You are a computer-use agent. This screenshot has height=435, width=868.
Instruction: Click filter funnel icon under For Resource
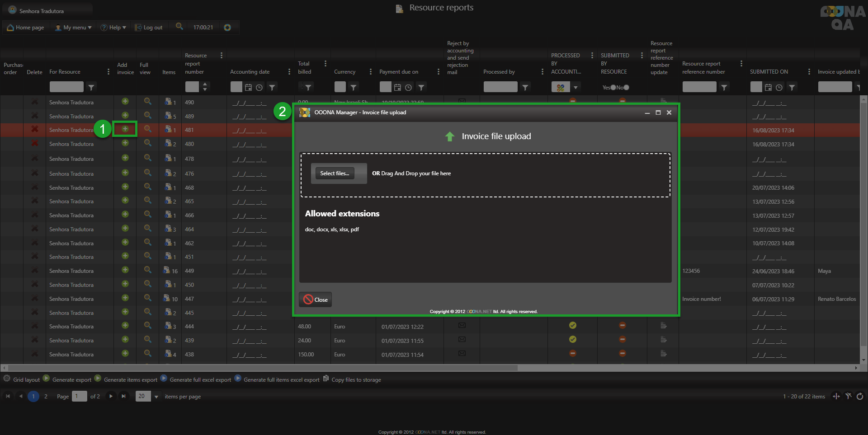[x=91, y=87]
